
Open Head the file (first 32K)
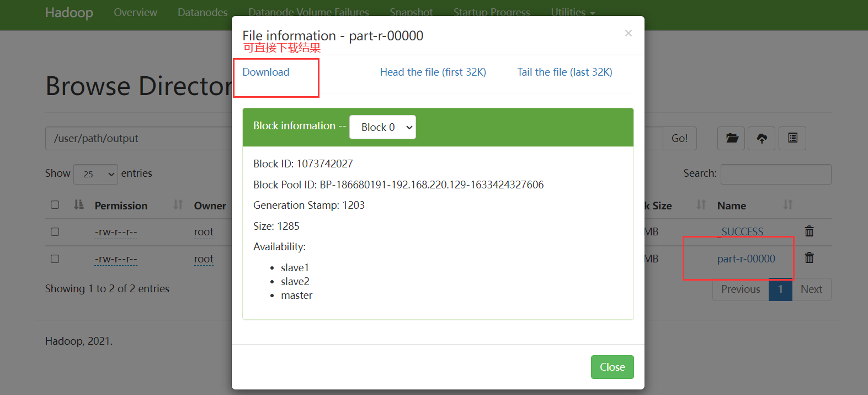point(433,72)
